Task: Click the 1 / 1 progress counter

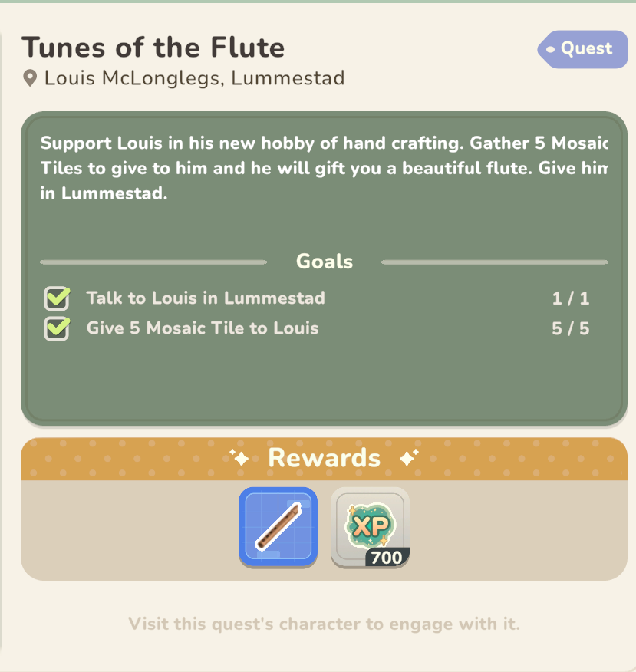Action: coord(571,298)
